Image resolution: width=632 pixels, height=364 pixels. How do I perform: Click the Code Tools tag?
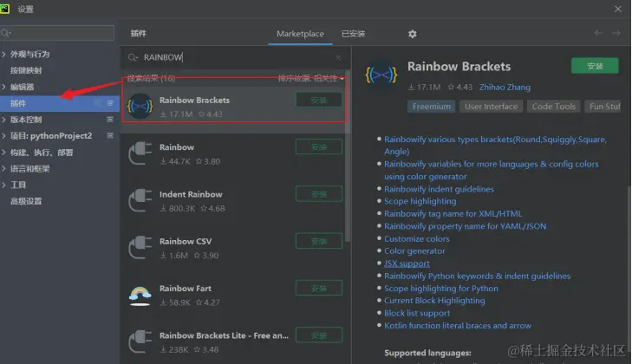(553, 107)
